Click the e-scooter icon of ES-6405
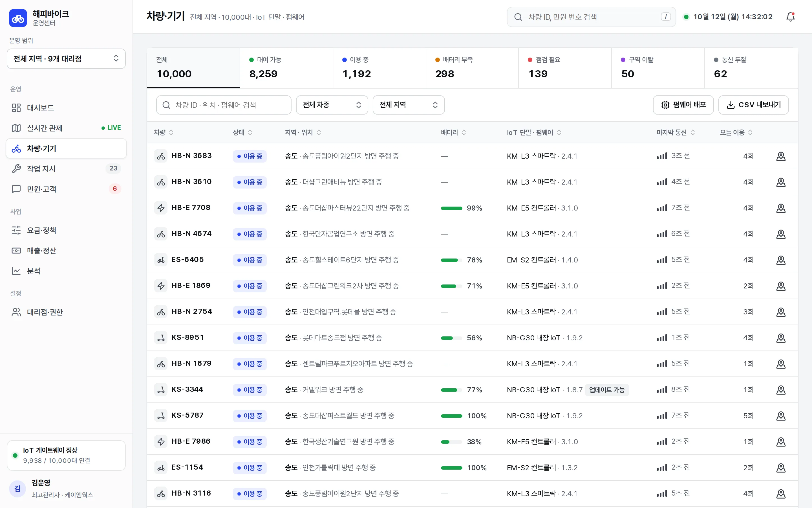 pos(161,260)
